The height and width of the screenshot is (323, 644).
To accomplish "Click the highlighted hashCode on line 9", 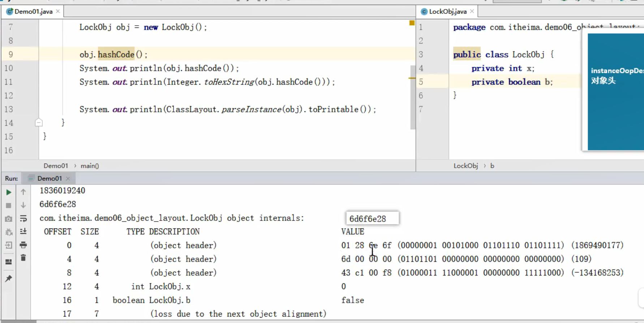I will (116, 54).
